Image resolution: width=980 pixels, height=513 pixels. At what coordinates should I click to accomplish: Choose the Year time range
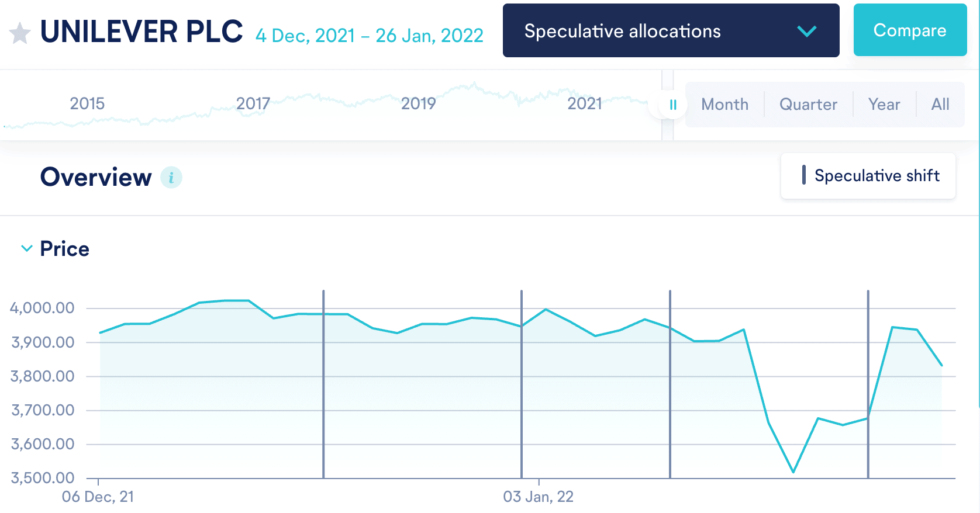[884, 105]
